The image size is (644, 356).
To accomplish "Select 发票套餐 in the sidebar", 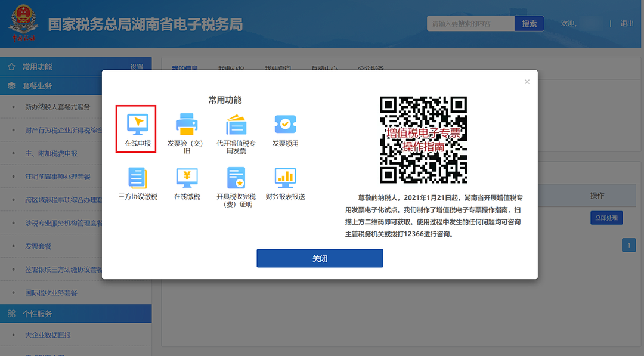I will click(38, 246).
